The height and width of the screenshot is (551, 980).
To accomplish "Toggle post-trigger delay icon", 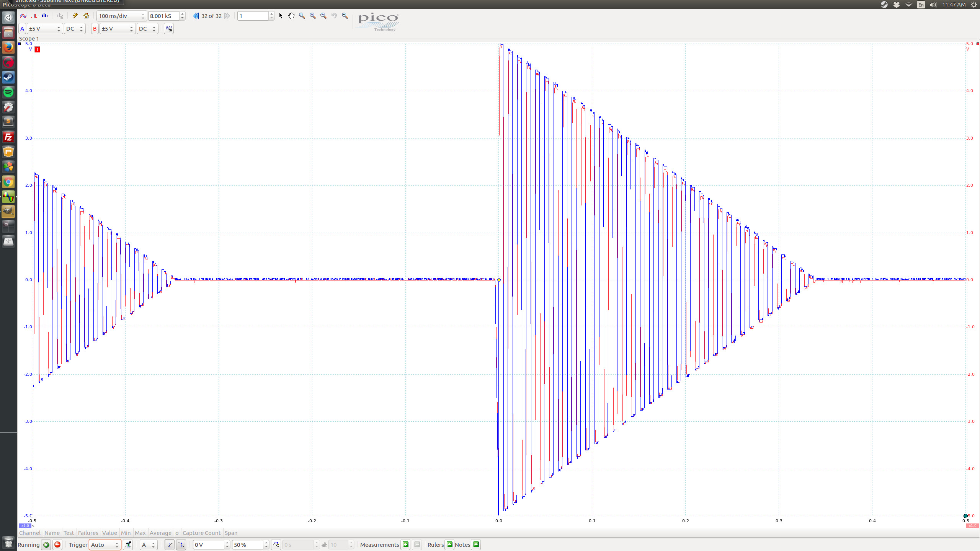I will pyautogui.click(x=276, y=544).
